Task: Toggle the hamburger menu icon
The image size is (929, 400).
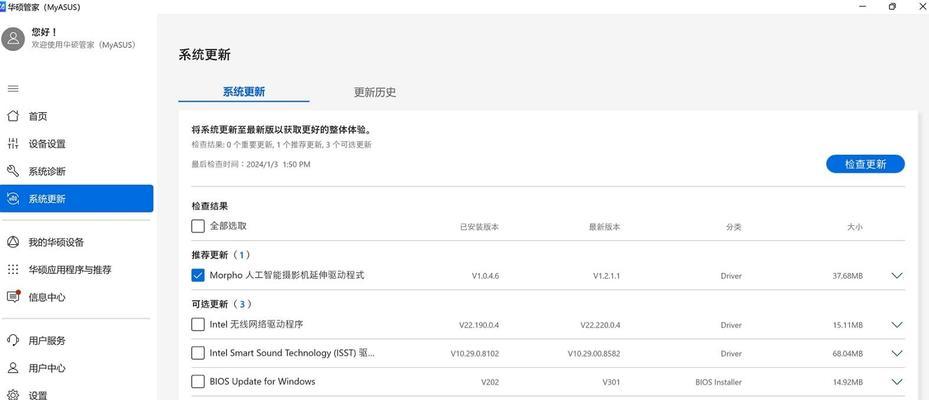Action: [12, 89]
